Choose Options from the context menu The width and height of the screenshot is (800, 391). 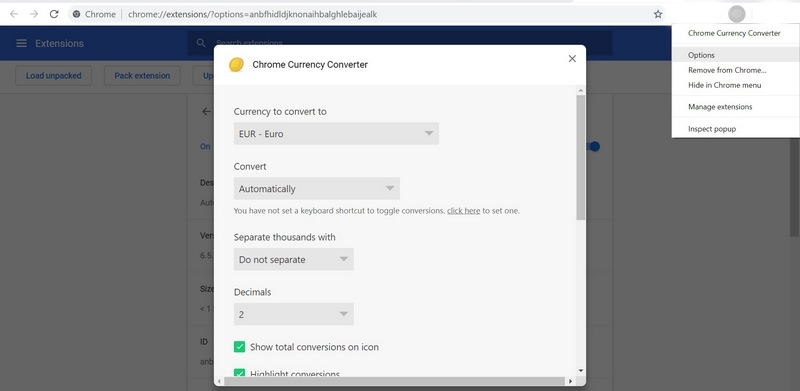click(x=735, y=55)
